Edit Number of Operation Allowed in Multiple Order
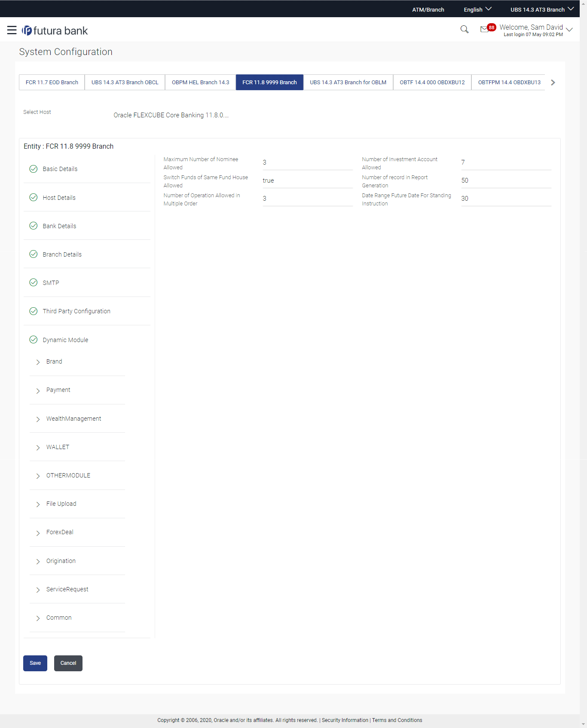 [x=308, y=199]
